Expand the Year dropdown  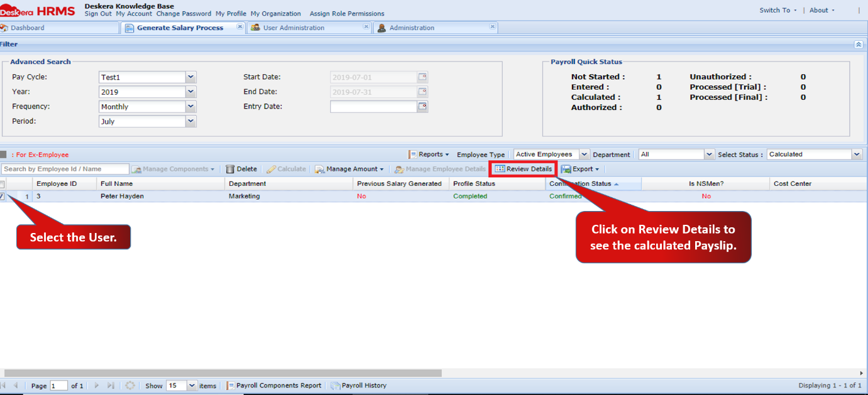[x=191, y=92]
